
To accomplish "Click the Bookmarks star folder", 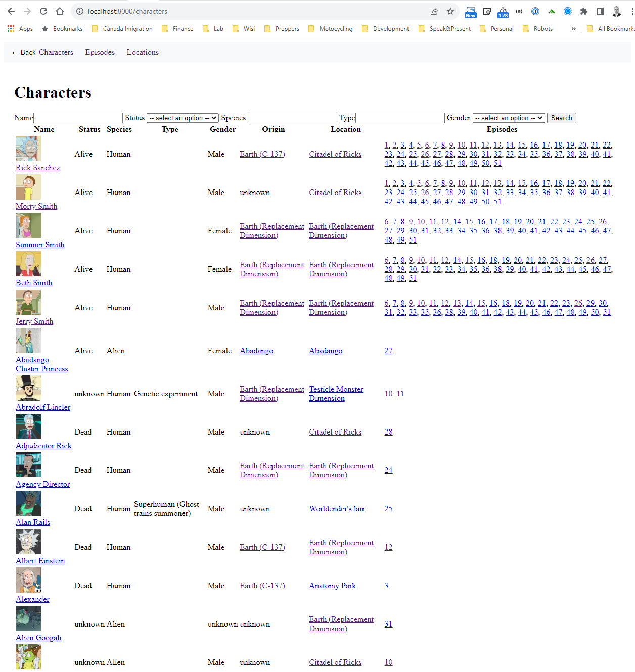I will pyautogui.click(x=62, y=29).
